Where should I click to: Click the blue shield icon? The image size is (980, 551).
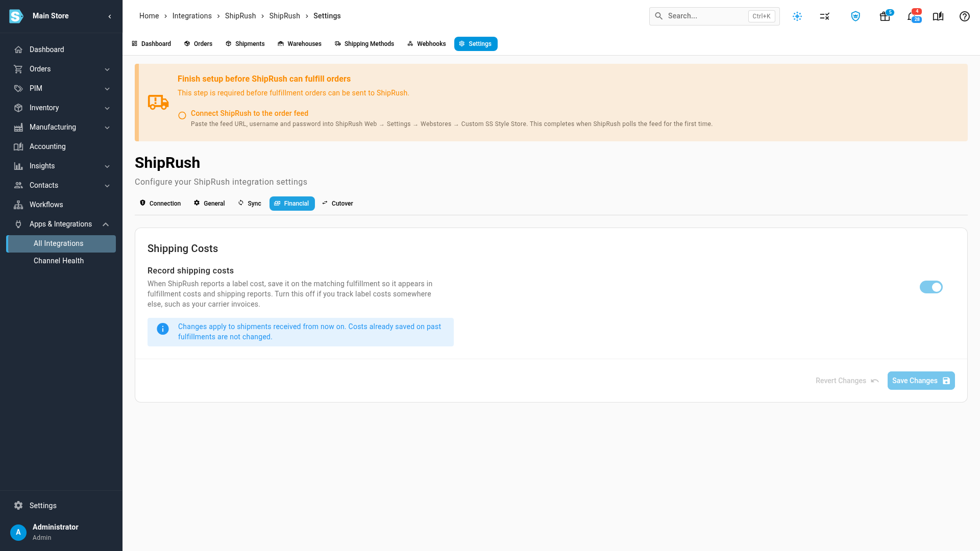pos(855,16)
